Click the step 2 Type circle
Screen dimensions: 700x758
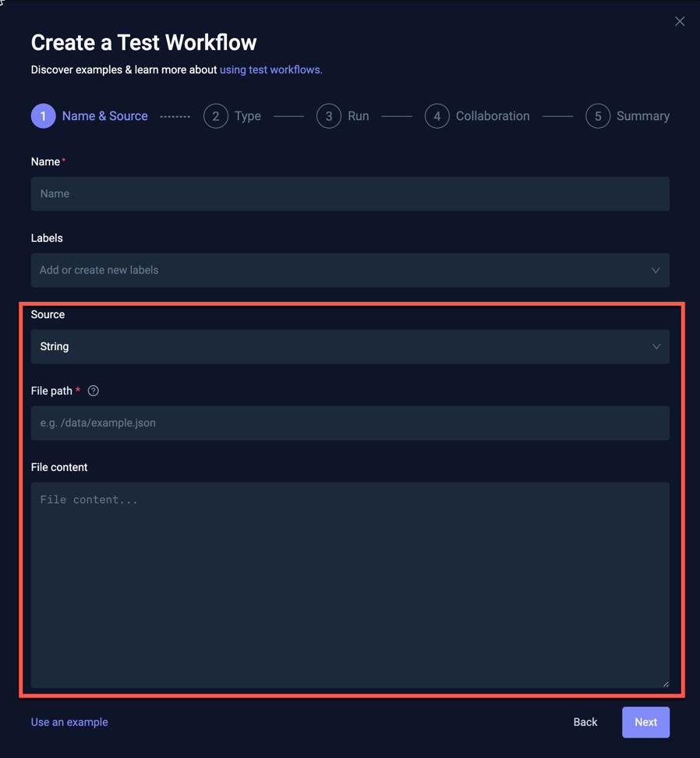216,115
